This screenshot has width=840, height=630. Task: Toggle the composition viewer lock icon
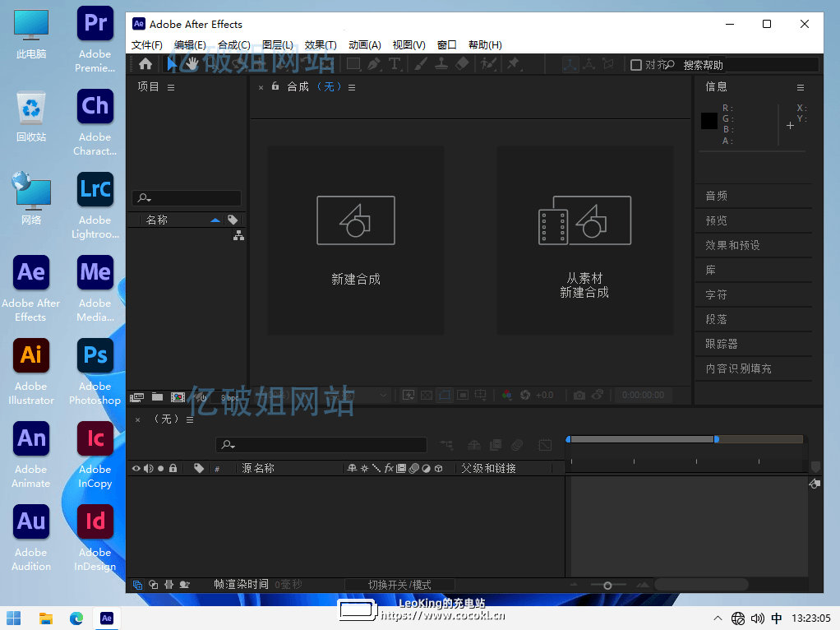point(275,86)
